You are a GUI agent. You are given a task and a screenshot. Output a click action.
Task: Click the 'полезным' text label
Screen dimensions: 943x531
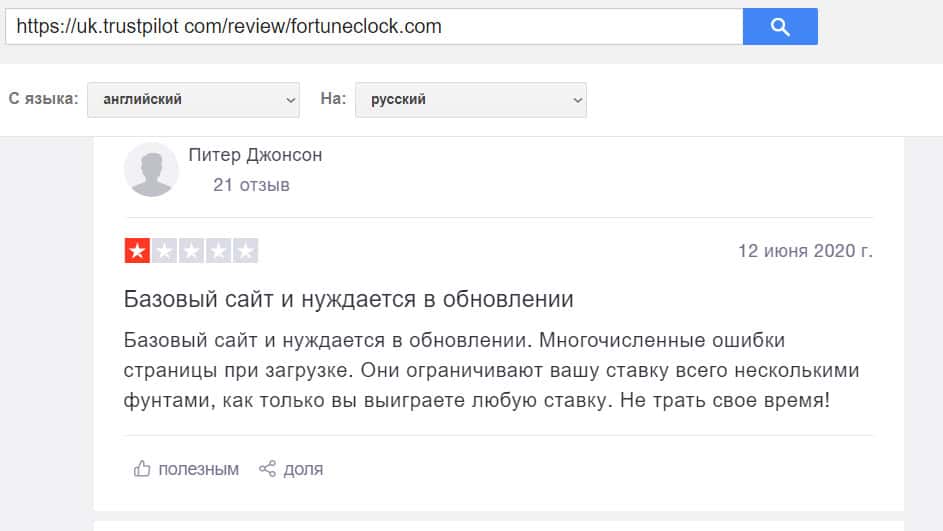tap(198, 469)
